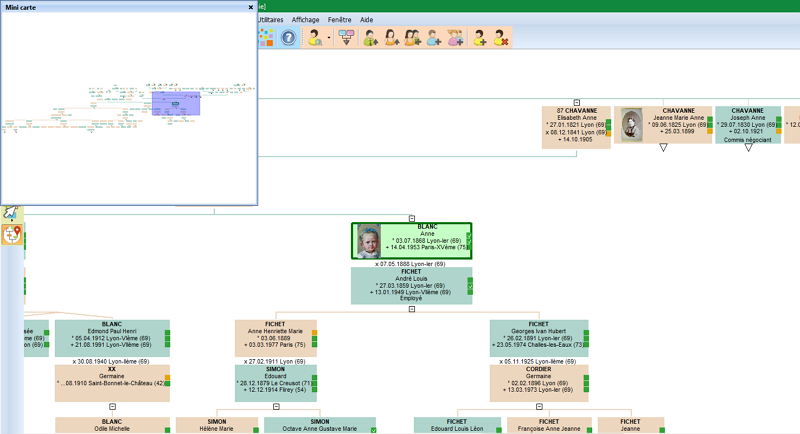Select the Edouard Louis Léon Fichet card
Screen dimensions: 800x434
[x=457, y=425]
